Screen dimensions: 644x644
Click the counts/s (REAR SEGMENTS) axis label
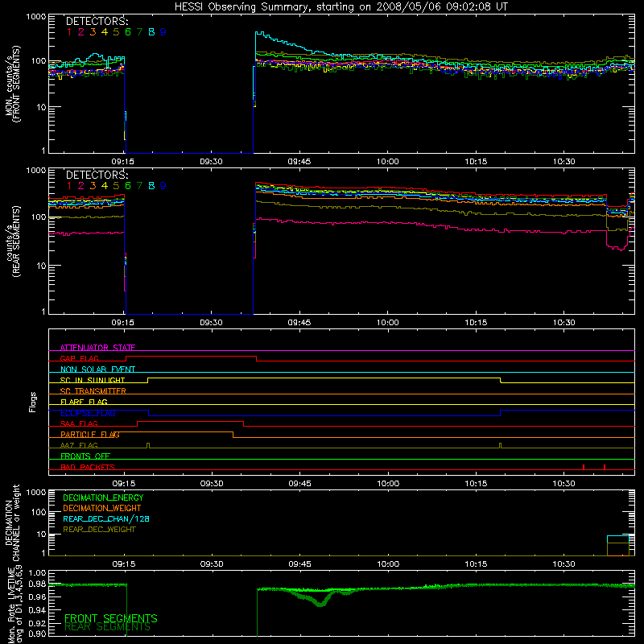point(12,241)
